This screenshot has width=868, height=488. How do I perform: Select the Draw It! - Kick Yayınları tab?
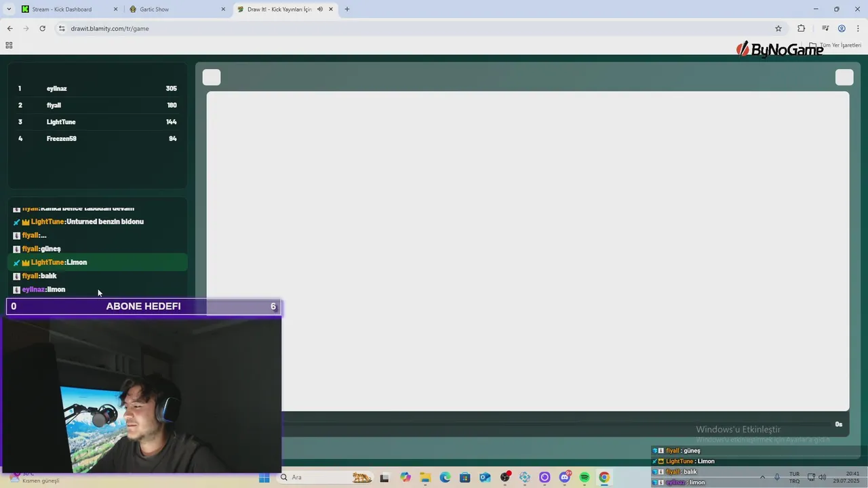[x=279, y=9]
